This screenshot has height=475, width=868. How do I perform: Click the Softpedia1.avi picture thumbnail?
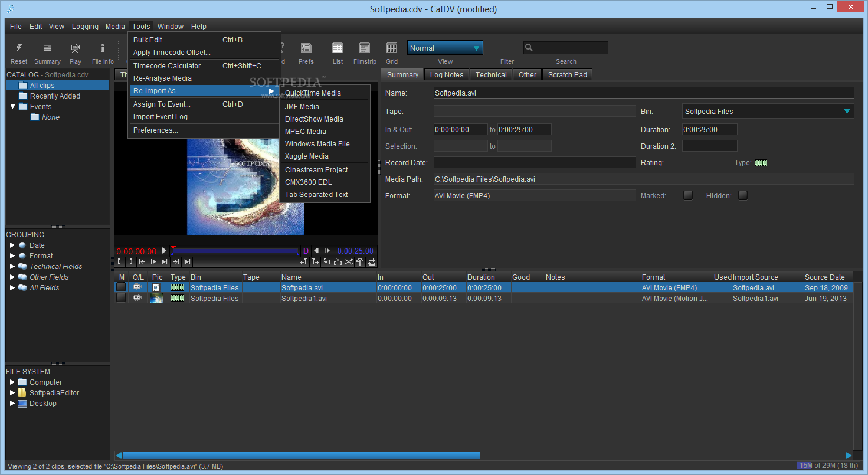[156, 299]
